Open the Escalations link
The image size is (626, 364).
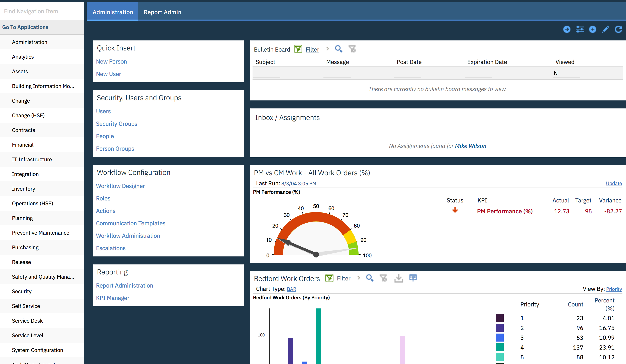[111, 248]
